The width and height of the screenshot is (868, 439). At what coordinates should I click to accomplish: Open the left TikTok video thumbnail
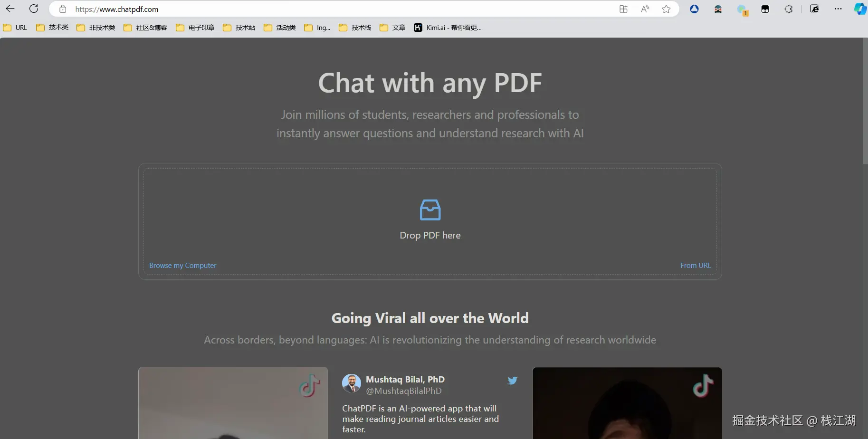(233, 403)
